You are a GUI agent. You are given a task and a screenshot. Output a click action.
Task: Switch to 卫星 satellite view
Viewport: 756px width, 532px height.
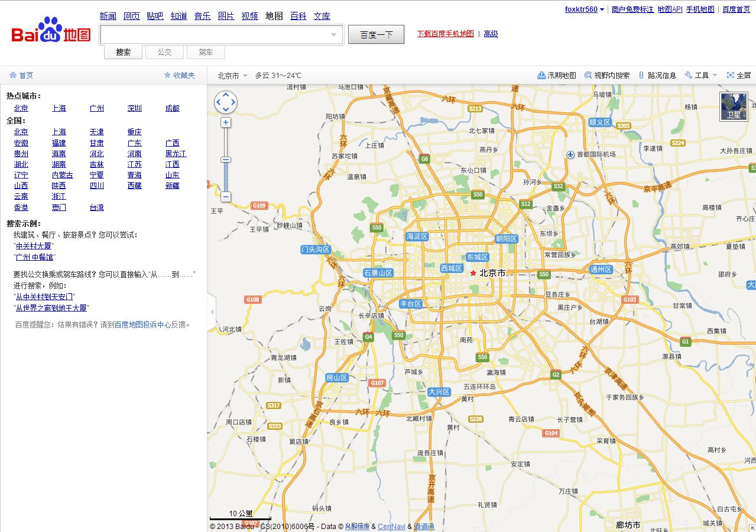coord(734,105)
